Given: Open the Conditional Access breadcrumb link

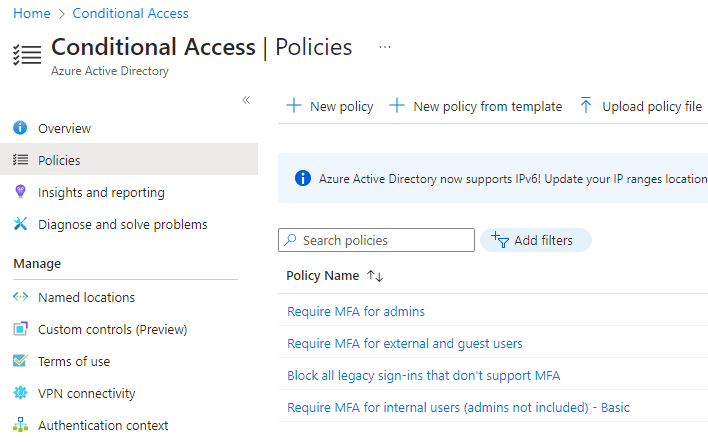Looking at the screenshot, I should pos(130,14).
